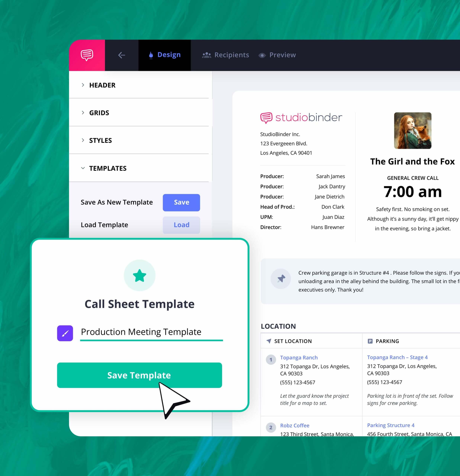Expand the HEADER section
Image resolution: width=460 pixels, height=476 pixels.
pos(102,85)
